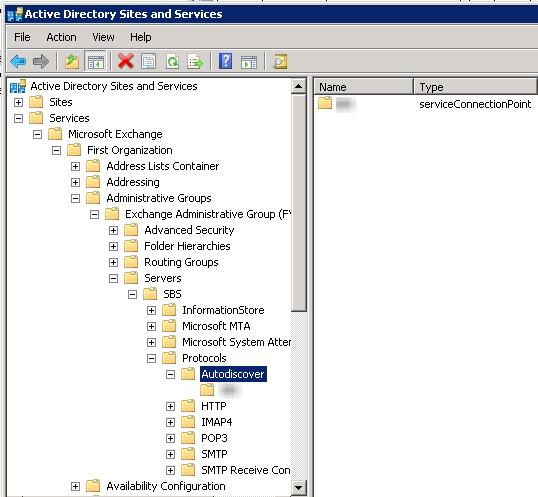Click the Forward arrow toolbar icon
This screenshot has width=538, height=497.
[41, 62]
